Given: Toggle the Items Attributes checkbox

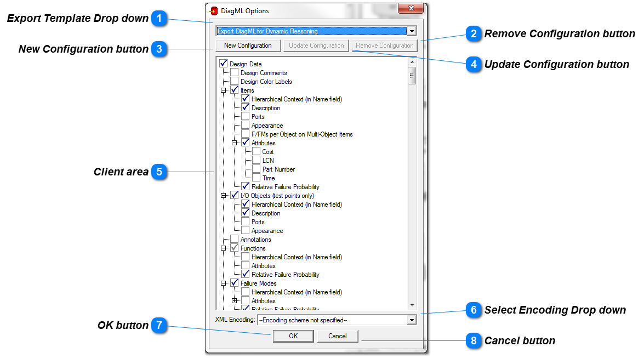Looking at the screenshot, I should 246,143.
